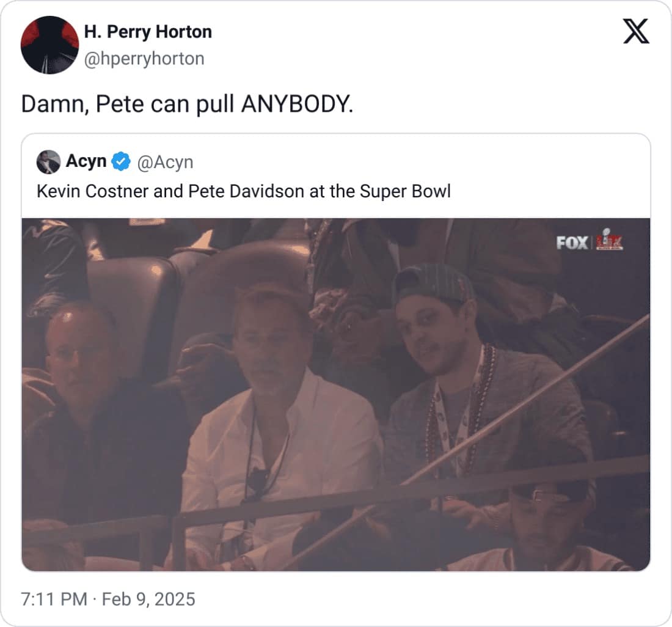This screenshot has width=672, height=627.
Task: Click H. Perry Horton's profile avatar
Action: coord(49,45)
